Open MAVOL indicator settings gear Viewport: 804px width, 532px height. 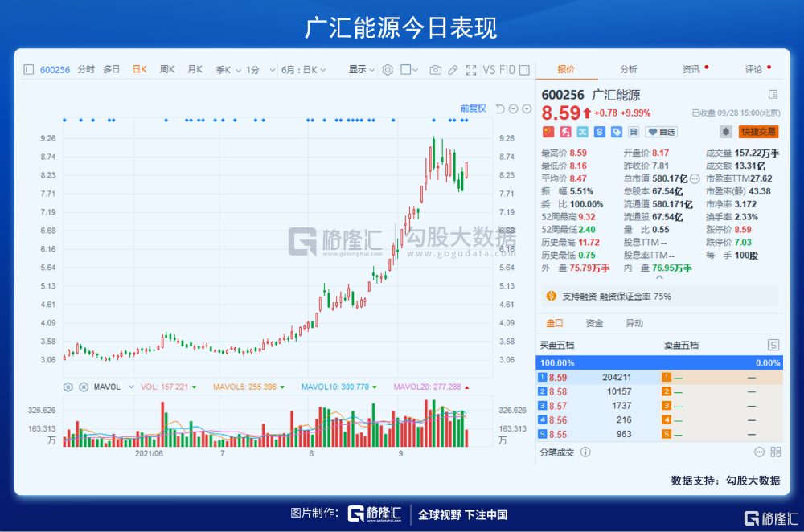point(68,387)
